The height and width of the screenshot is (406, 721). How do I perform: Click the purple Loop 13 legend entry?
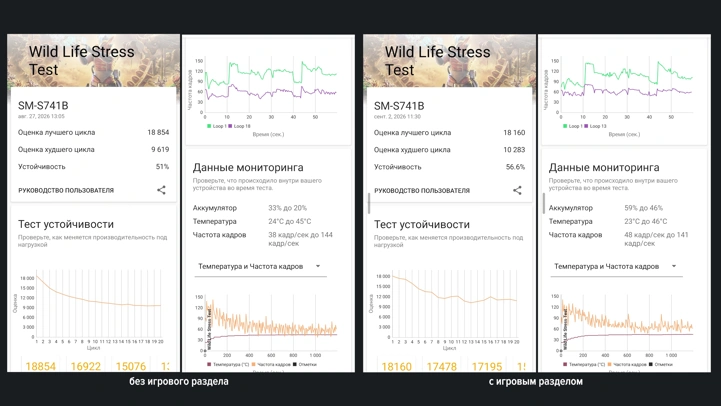(595, 126)
